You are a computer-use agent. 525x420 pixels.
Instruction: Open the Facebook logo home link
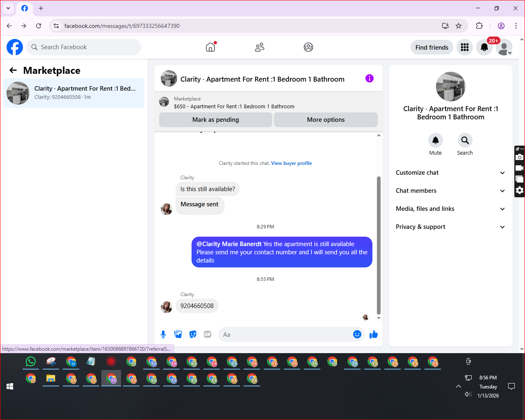15,47
